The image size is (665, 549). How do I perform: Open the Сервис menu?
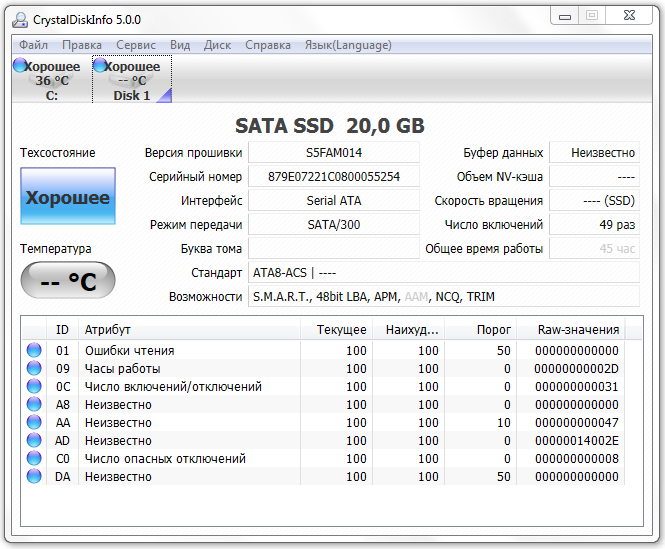[x=136, y=45]
